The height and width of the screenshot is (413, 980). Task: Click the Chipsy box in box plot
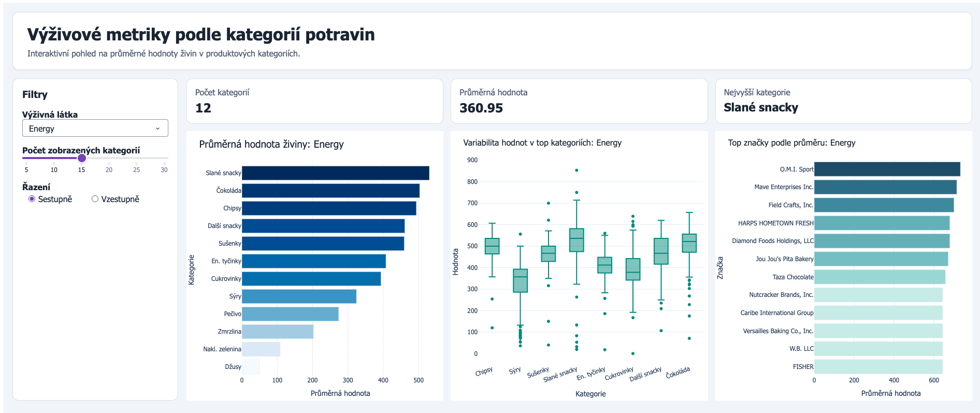[x=492, y=246]
